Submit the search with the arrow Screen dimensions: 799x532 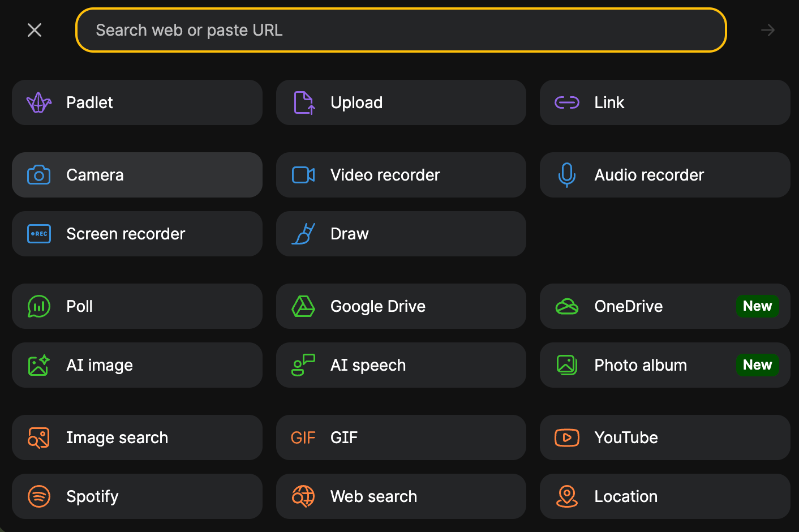[x=767, y=30]
